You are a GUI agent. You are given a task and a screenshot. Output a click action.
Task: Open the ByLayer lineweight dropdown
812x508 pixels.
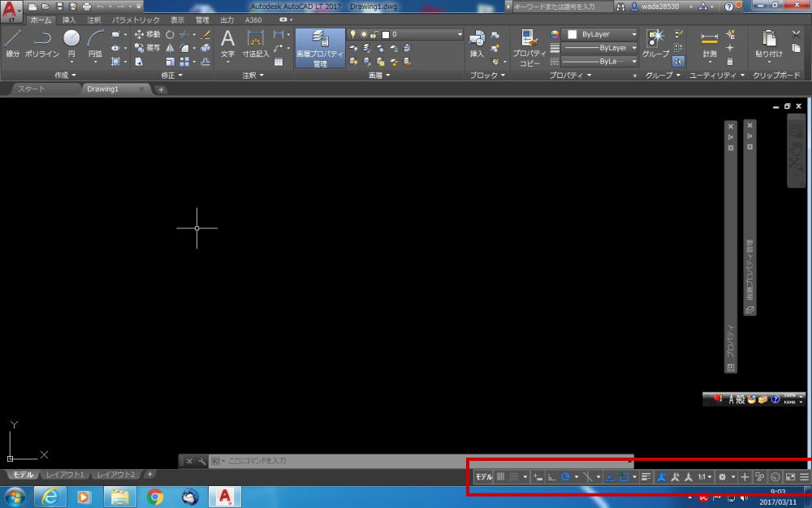(601, 48)
